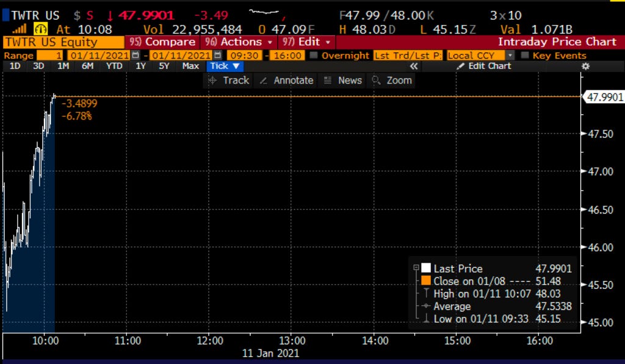The width and height of the screenshot is (625, 364).
Task: Click the Intraday Price Chart title
Action: [557, 42]
